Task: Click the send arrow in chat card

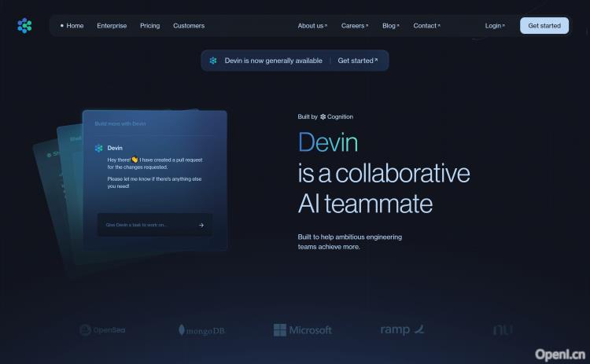Action: [201, 225]
